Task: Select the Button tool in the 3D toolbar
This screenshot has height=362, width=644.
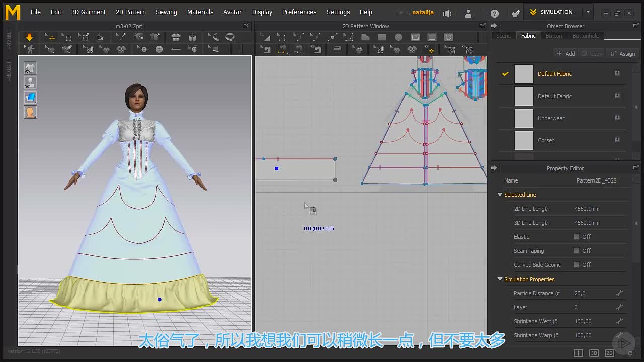Action: point(159,49)
